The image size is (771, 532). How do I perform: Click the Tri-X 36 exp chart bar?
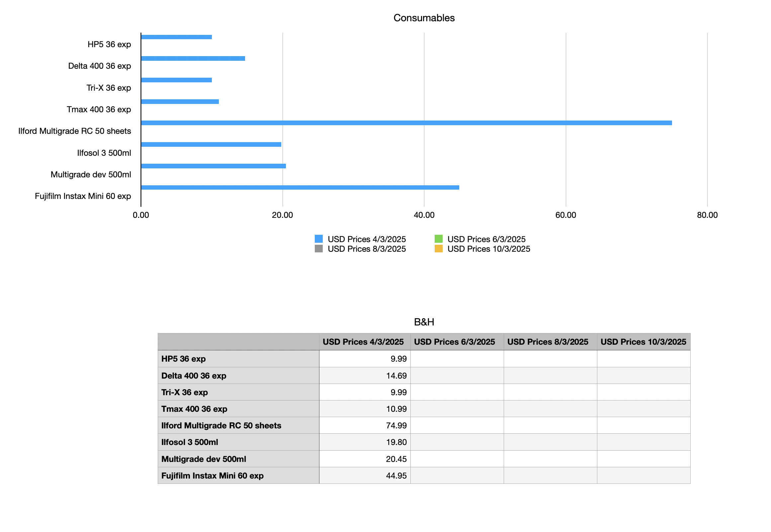tap(176, 80)
